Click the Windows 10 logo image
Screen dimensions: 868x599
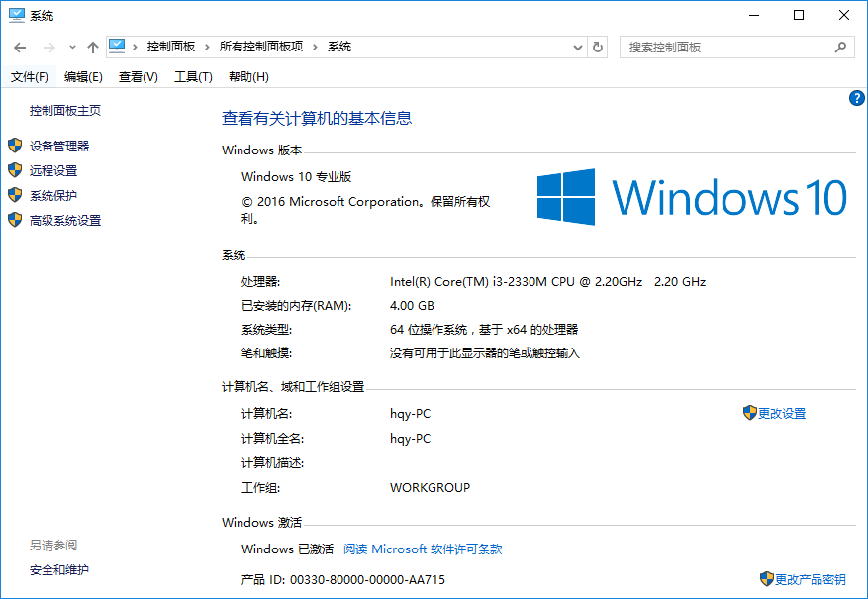(x=692, y=197)
